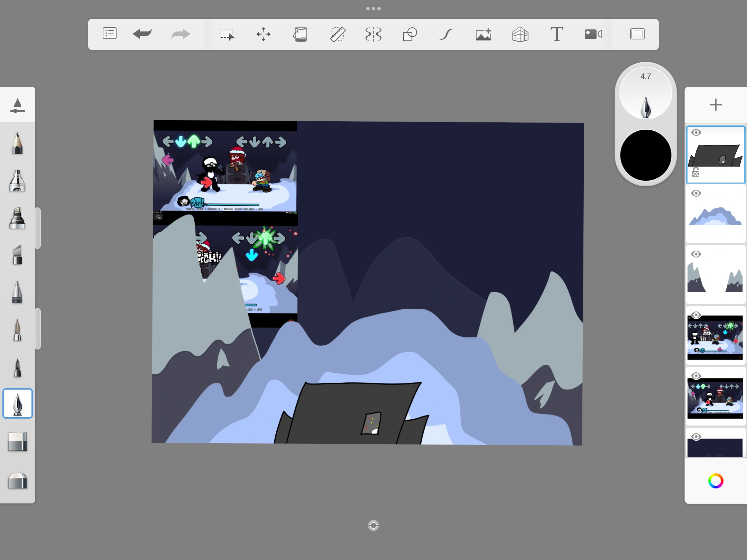Screen dimensions: 747x560
Task: Enable the Ruler tool
Action: tap(338, 34)
